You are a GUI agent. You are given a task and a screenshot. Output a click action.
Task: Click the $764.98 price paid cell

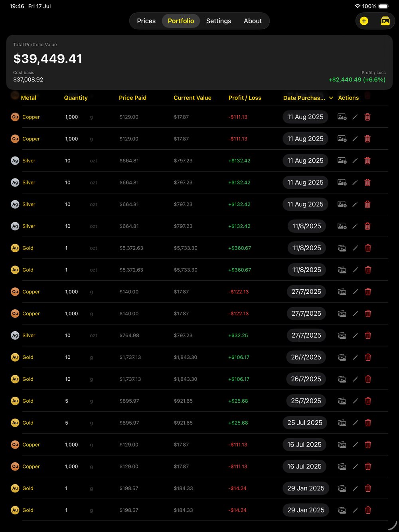click(129, 335)
